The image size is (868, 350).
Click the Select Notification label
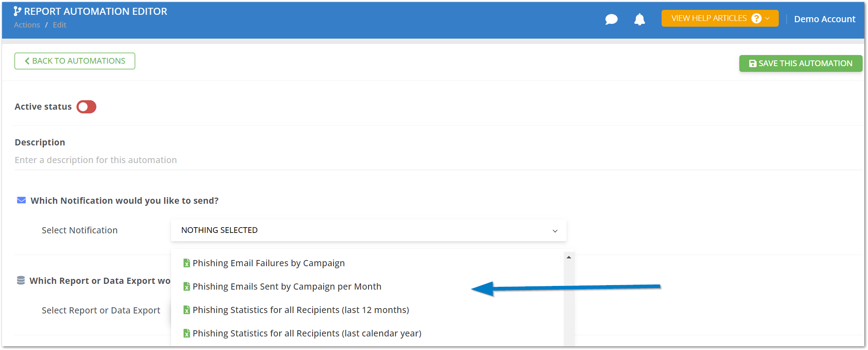[79, 230]
